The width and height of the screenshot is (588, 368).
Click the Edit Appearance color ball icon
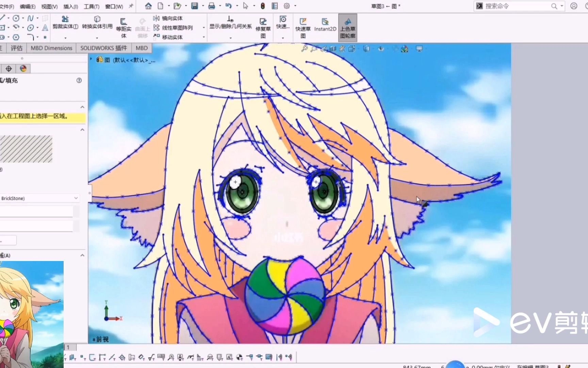click(404, 49)
